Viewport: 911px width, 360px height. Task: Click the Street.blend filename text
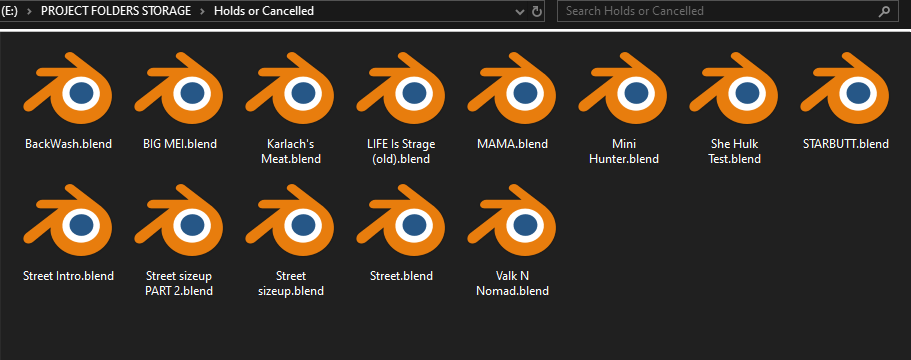pos(401,276)
